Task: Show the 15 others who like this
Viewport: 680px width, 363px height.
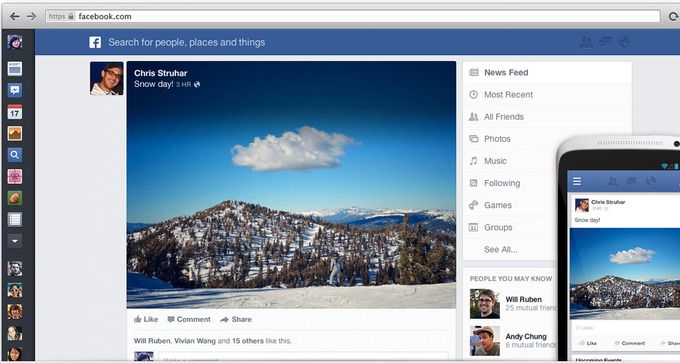Action: click(x=248, y=341)
